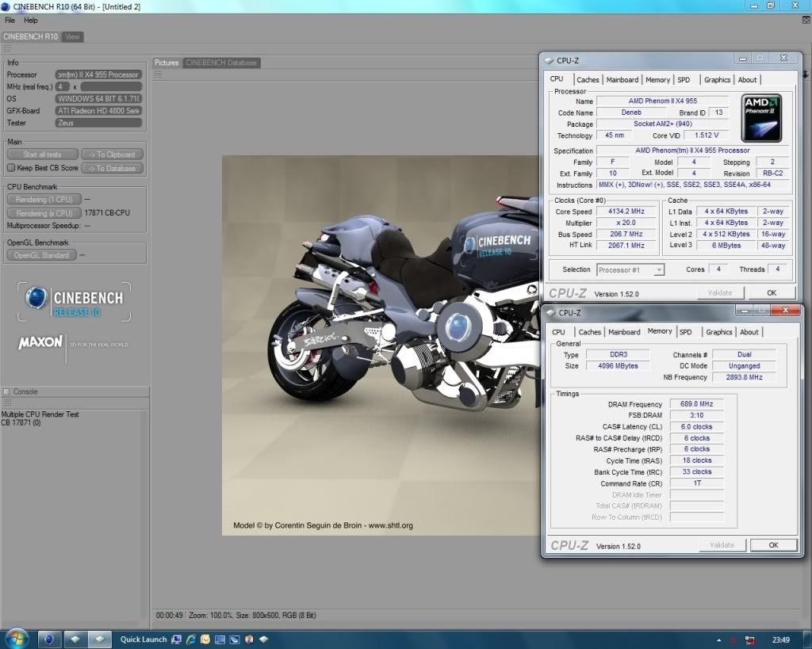The width and height of the screenshot is (812, 649).
Task: Copy results with To Clipboard button
Action: [112, 155]
